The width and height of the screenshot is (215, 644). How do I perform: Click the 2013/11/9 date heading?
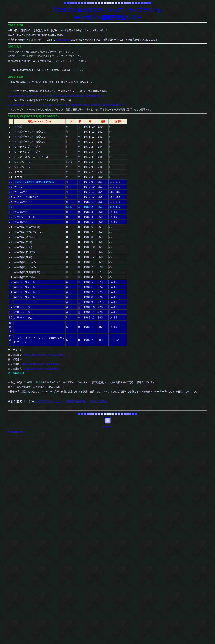tap(16, 77)
